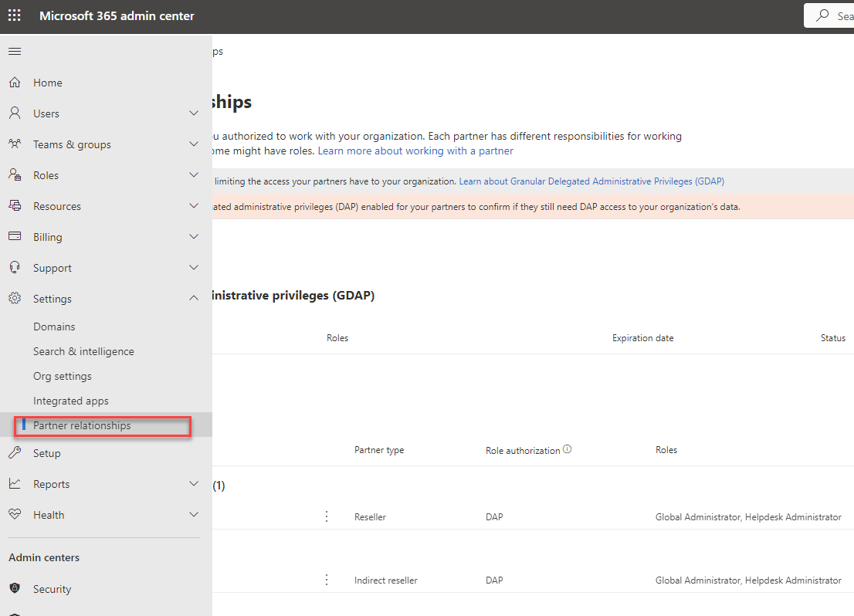Go to Home in navigation

(x=48, y=83)
